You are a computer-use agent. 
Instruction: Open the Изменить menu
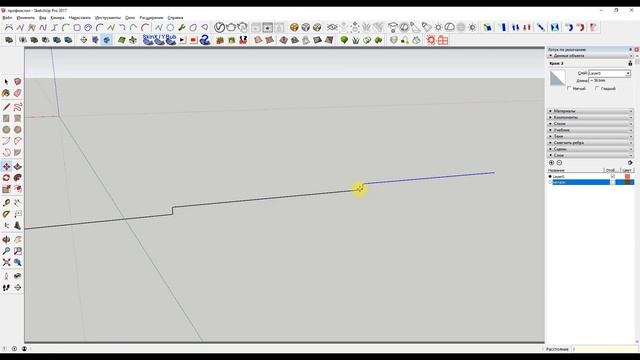(26, 18)
